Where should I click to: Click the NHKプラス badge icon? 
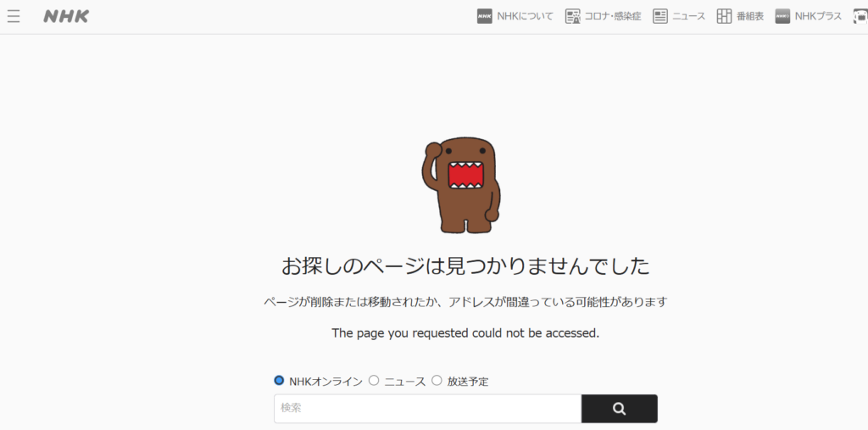tap(782, 16)
